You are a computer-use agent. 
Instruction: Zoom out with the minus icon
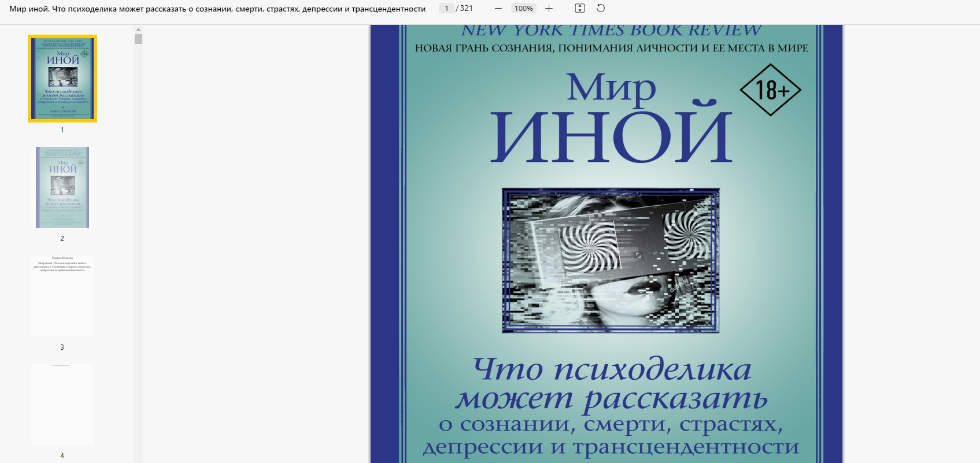(x=498, y=9)
